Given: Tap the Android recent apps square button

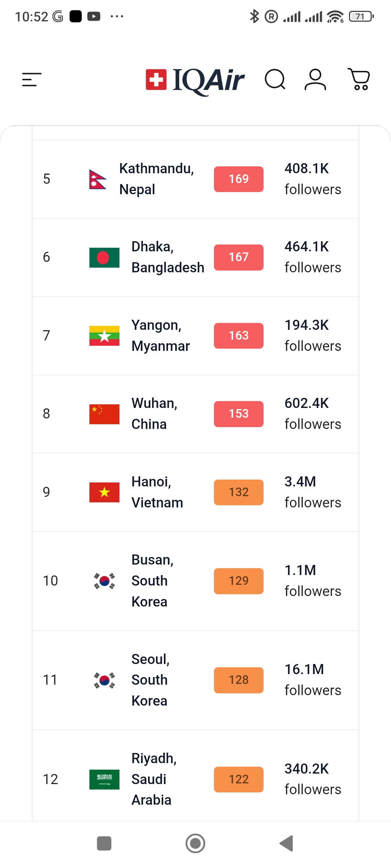Looking at the screenshot, I should pyautogui.click(x=104, y=843).
